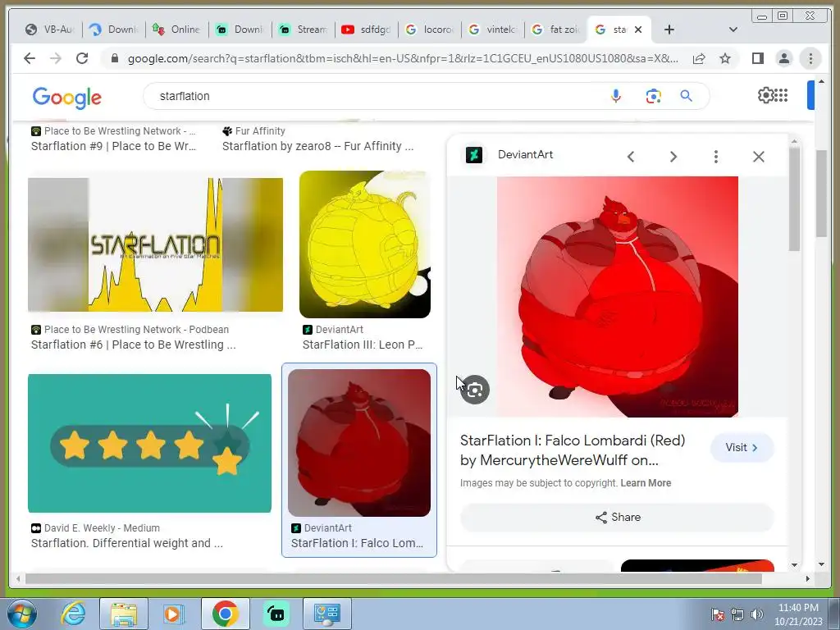Open the Starflation by zearo8 Fur Affinity result
This screenshot has width=840, height=630.
tap(317, 146)
